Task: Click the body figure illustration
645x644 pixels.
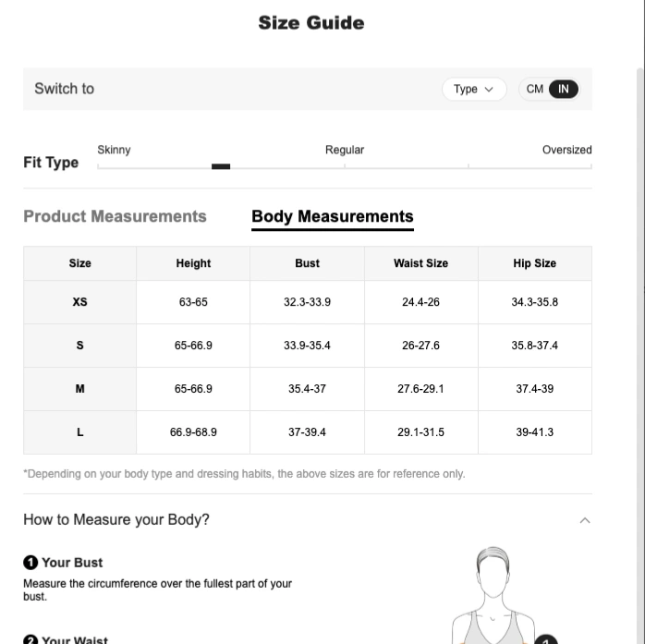Action: coord(493,595)
